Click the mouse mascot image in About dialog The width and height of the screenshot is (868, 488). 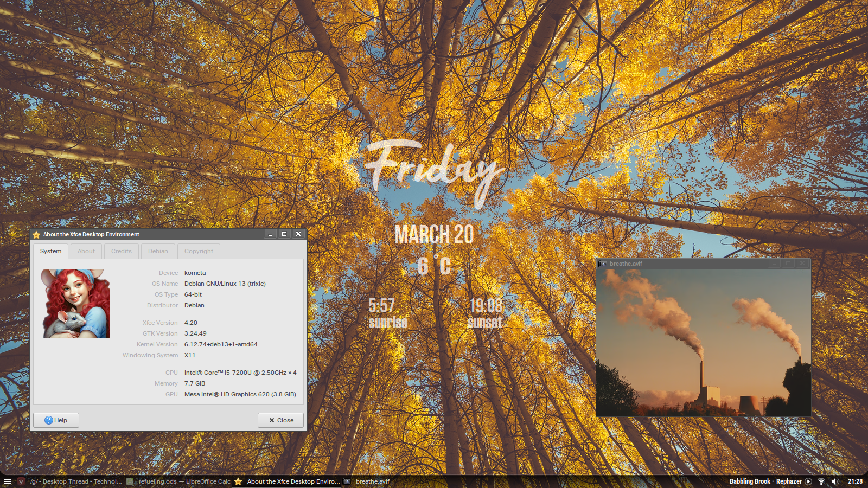(75, 304)
